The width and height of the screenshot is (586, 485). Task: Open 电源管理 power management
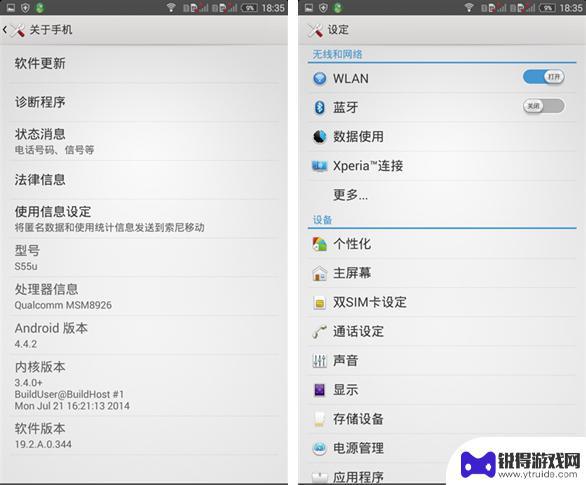click(x=358, y=448)
